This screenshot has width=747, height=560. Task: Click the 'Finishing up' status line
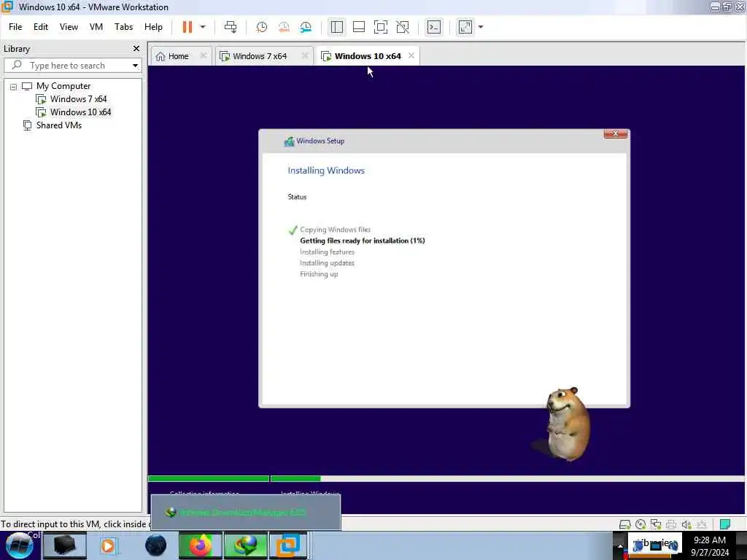point(319,274)
